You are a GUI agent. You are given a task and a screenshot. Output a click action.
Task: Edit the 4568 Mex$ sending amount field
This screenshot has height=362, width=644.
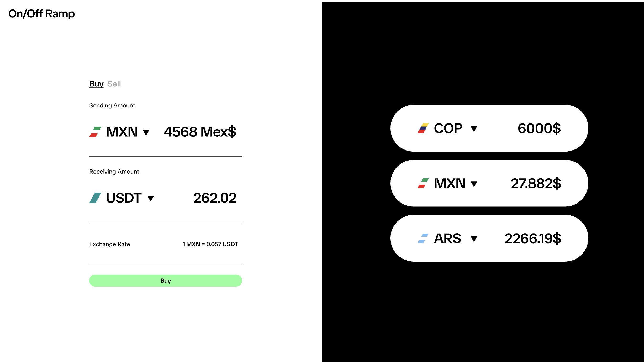[x=200, y=132]
